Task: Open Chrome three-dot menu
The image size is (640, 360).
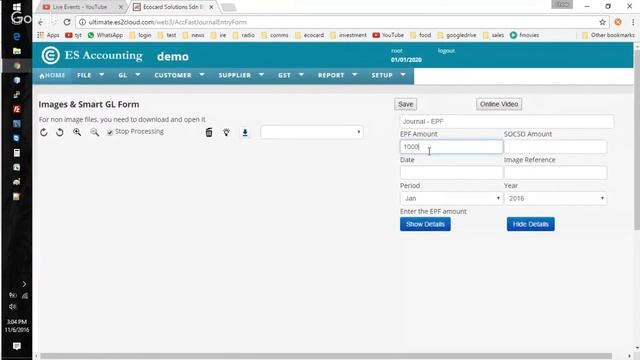Action: 633,22
